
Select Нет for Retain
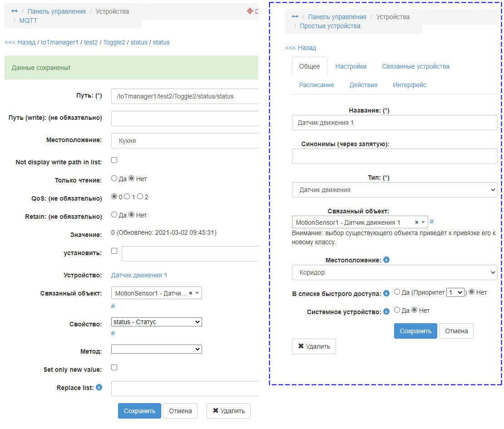click(x=132, y=215)
